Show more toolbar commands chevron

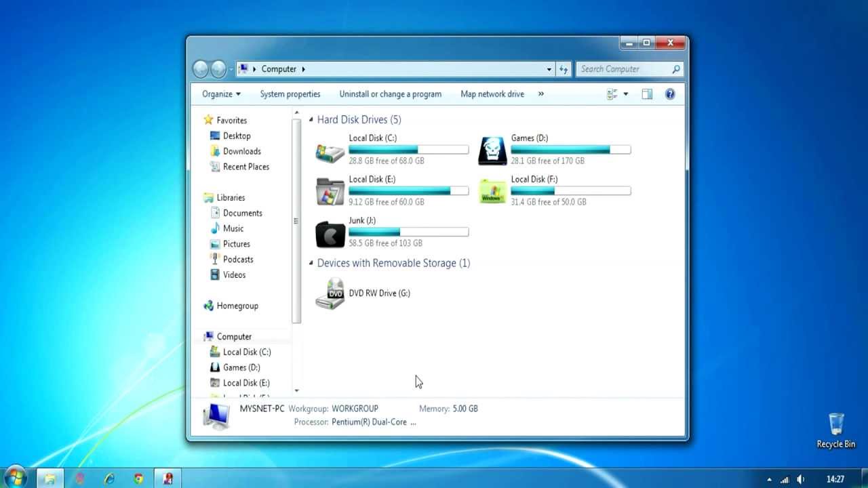click(x=540, y=94)
